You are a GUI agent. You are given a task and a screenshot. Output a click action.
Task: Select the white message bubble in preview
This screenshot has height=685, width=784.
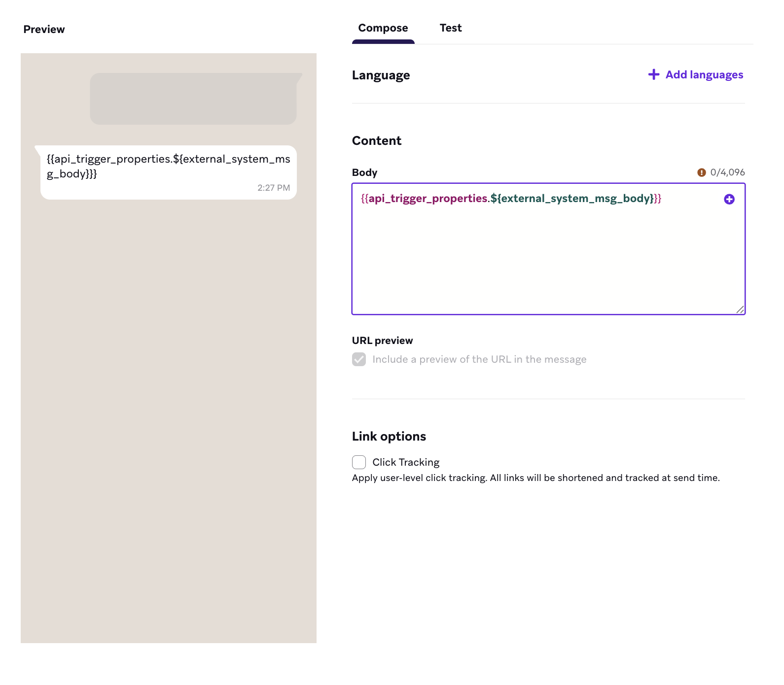168,172
